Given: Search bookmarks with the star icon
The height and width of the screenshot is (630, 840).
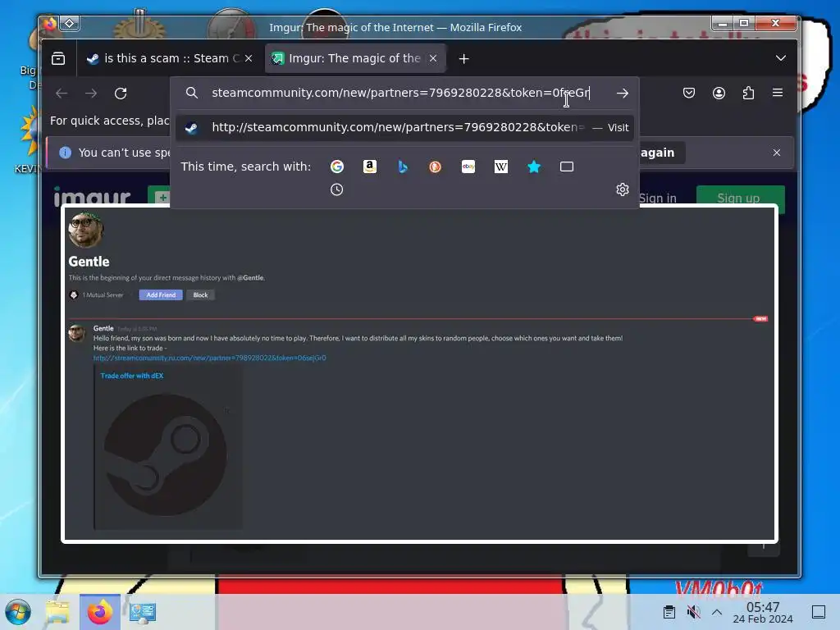Looking at the screenshot, I should click(533, 167).
